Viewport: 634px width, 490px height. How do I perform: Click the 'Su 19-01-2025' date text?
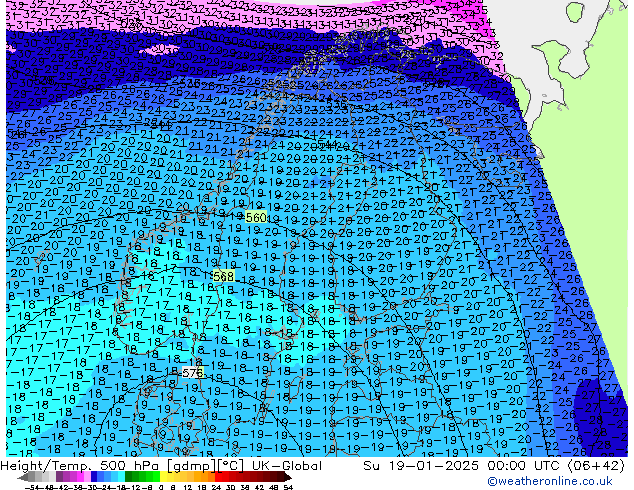pos(421,466)
